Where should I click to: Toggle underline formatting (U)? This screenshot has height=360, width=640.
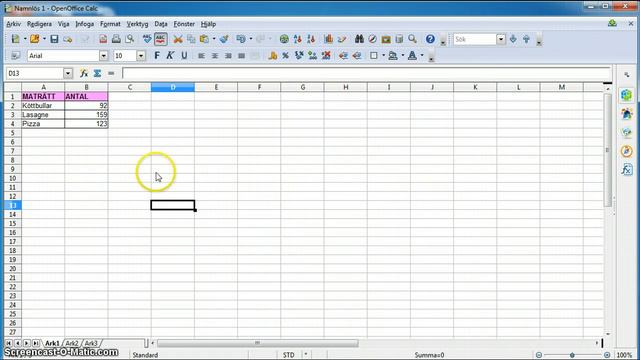(x=184, y=56)
